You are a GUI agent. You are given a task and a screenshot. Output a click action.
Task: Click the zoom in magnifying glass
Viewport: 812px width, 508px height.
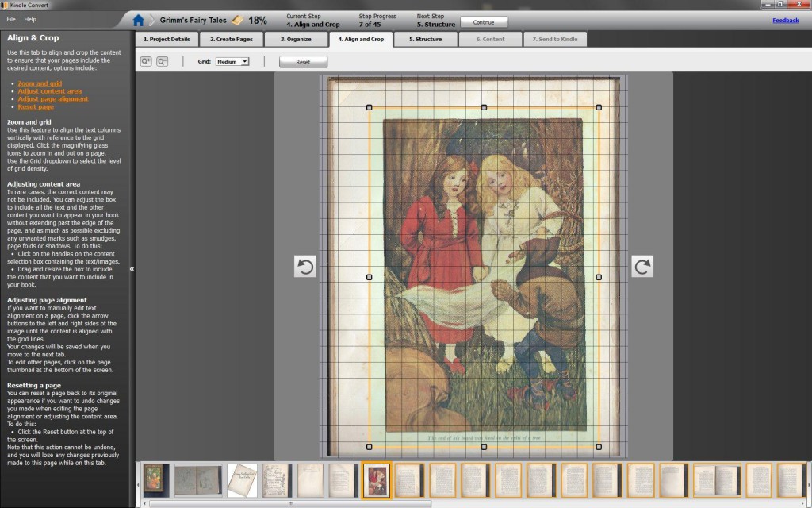[146, 61]
